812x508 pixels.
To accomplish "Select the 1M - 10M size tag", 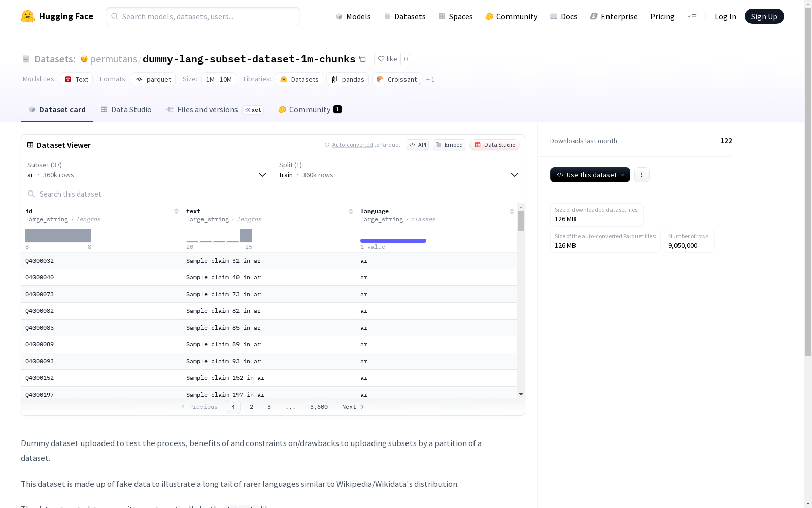I will click(219, 79).
